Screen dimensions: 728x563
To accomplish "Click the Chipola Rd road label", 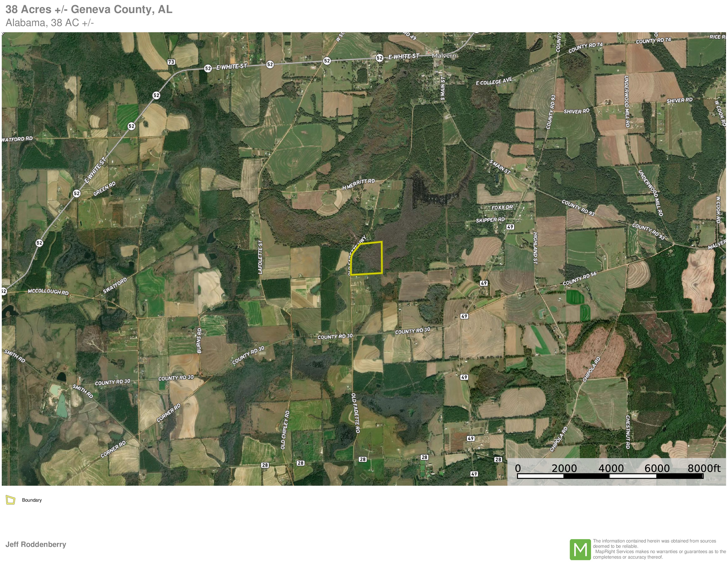I will 592,369.
